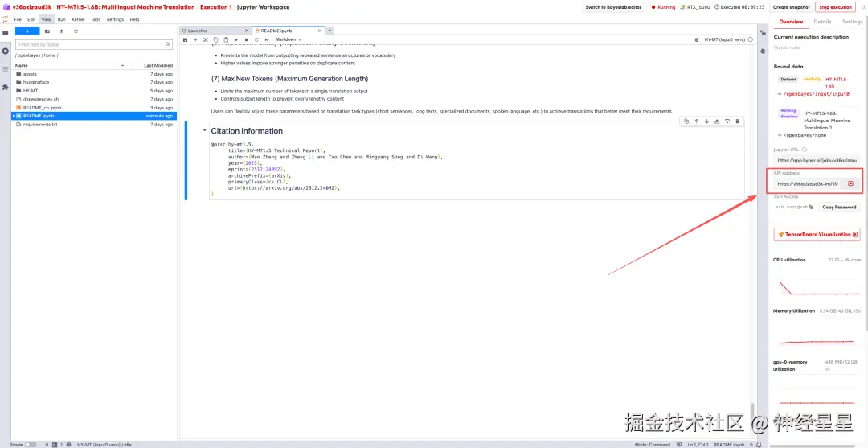Viewport: 868px width, 448px height.
Task: Copy selected cell using the notebook toolbar copy icon
Action: (x=216, y=40)
